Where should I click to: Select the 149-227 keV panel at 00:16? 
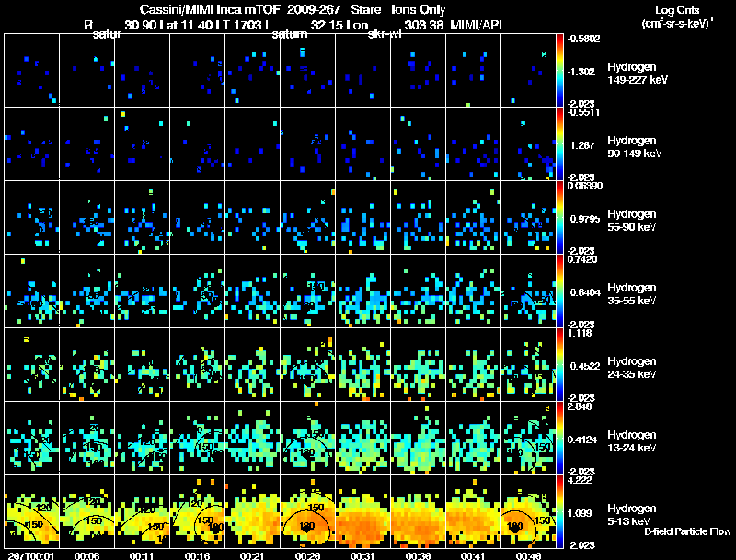[x=197, y=71]
